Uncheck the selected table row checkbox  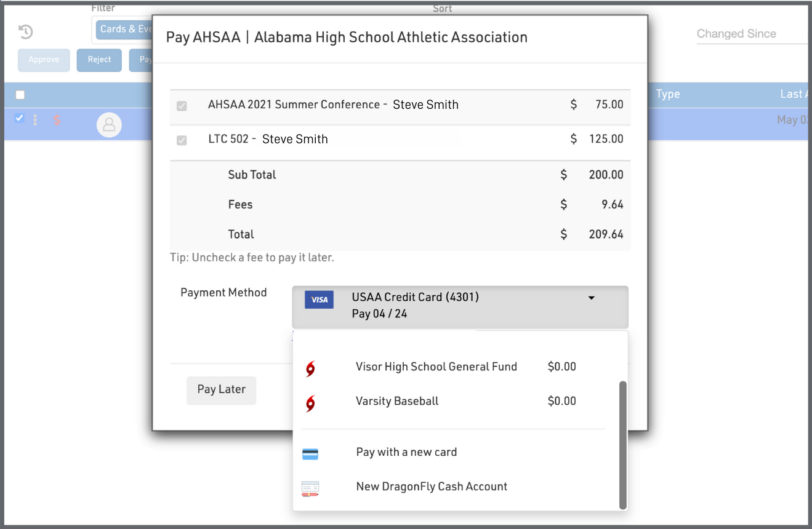pyautogui.click(x=20, y=118)
